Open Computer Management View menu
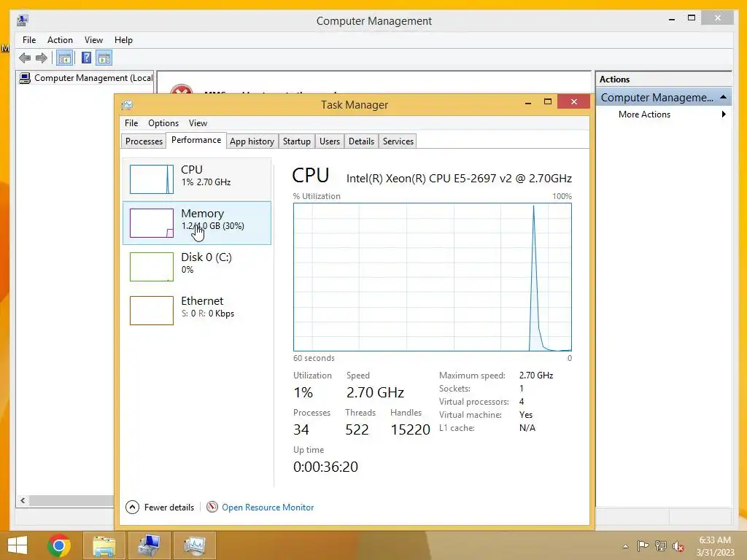Image resolution: width=747 pixels, height=560 pixels. tap(93, 40)
